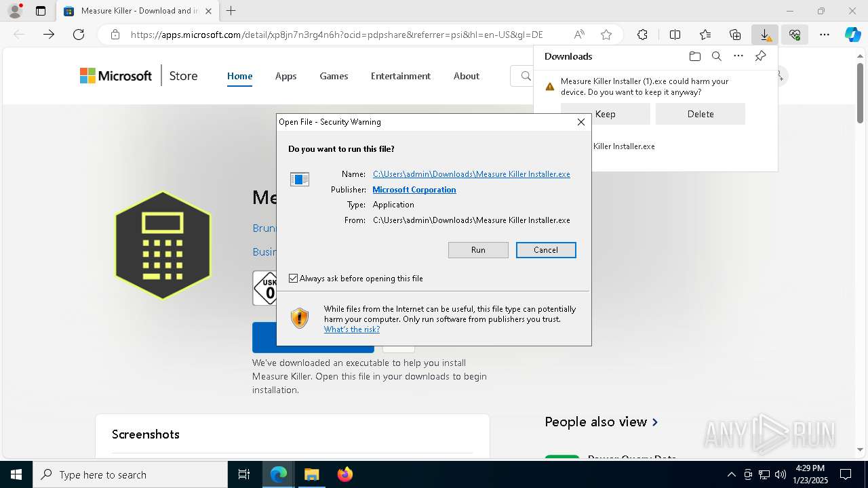Open the Extensions puzzle icon

[642, 35]
